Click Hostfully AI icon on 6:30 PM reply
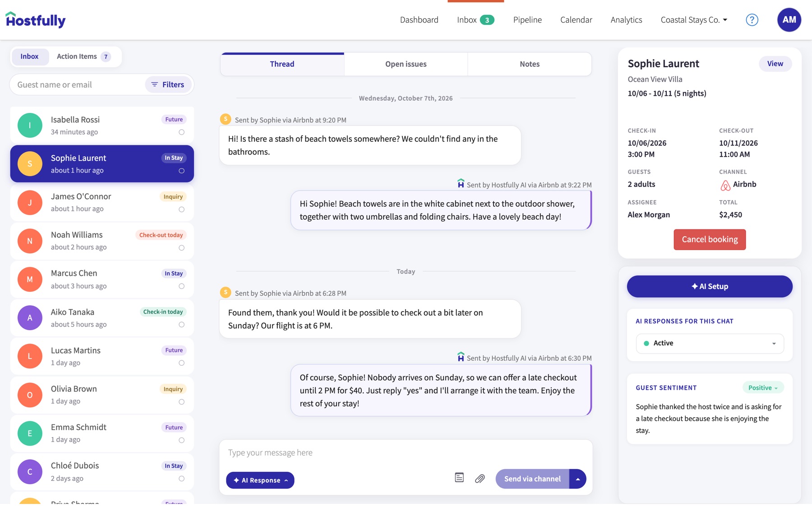This screenshot has height=508, width=812. pyautogui.click(x=461, y=357)
